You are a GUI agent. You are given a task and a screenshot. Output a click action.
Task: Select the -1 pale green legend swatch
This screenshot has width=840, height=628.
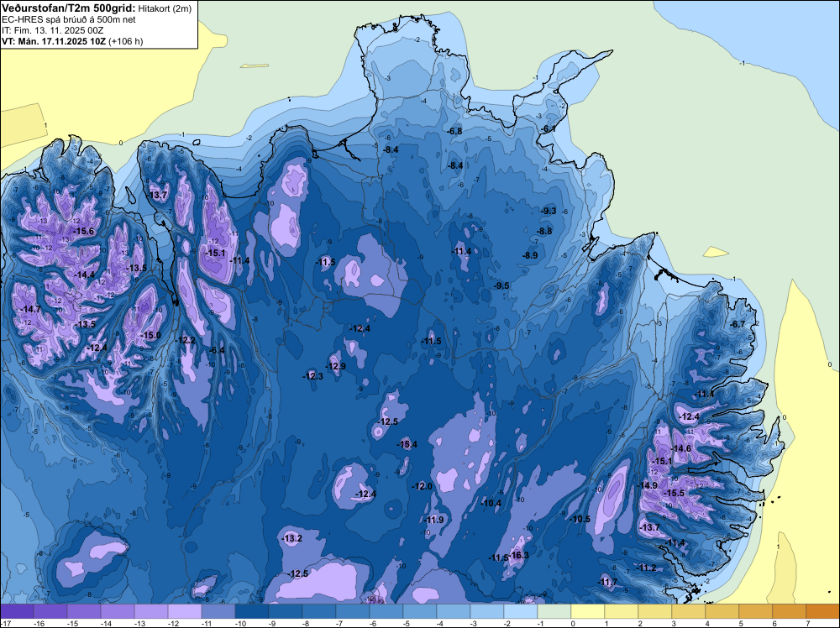(554, 611)
